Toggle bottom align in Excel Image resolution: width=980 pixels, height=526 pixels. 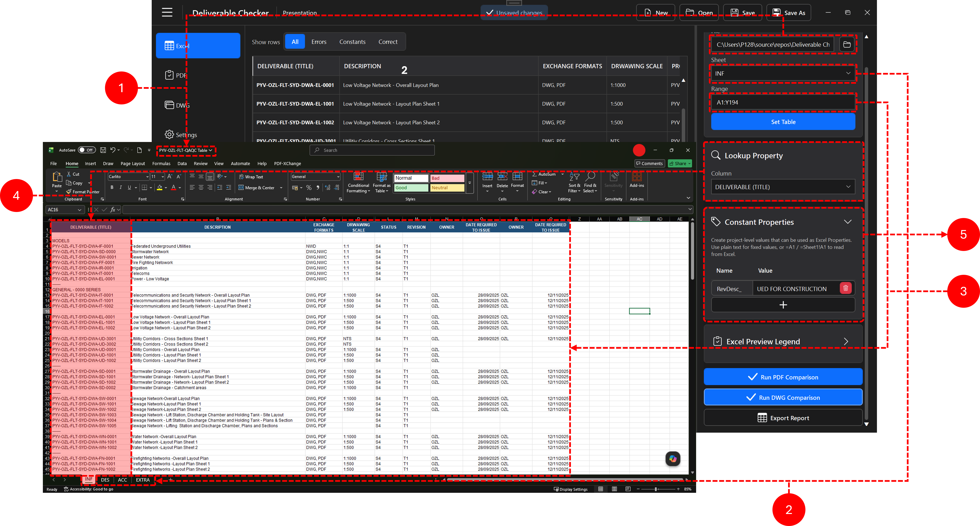tap(210, 177)
